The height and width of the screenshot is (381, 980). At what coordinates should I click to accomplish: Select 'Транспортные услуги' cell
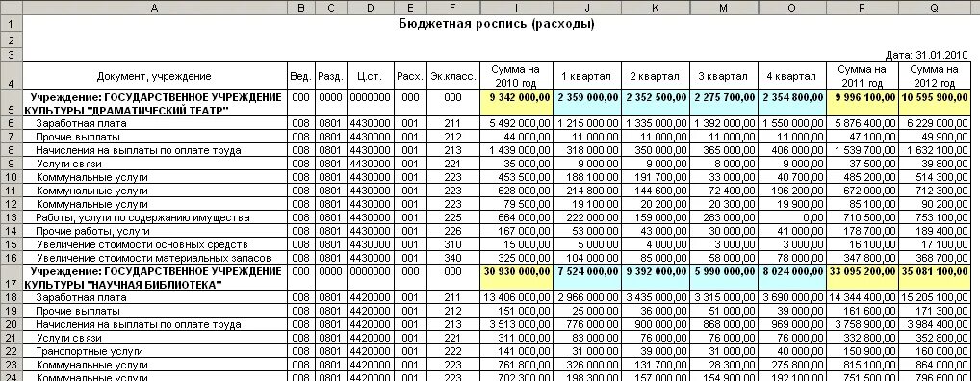155,351
